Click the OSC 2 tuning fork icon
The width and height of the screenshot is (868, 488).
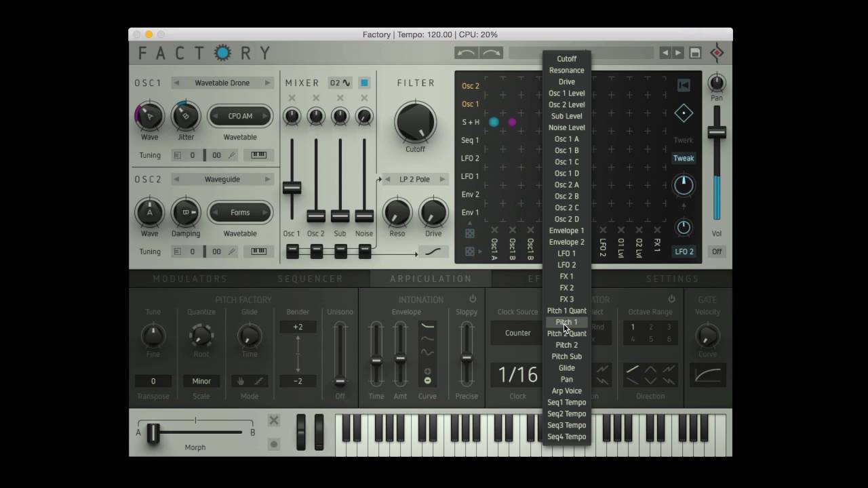pyautogui.click(x=232, y=251)
